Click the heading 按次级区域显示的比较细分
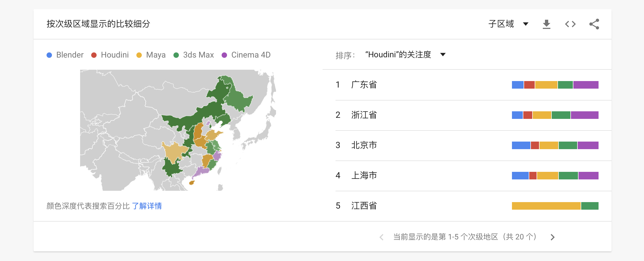Viewport: 644px width, 261px height. click(98, 24)
